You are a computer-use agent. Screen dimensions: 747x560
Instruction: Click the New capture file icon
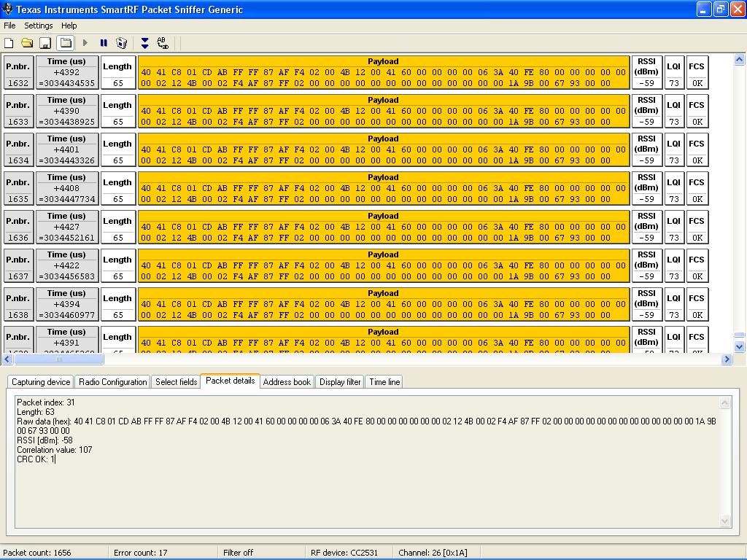click(9, 43)
